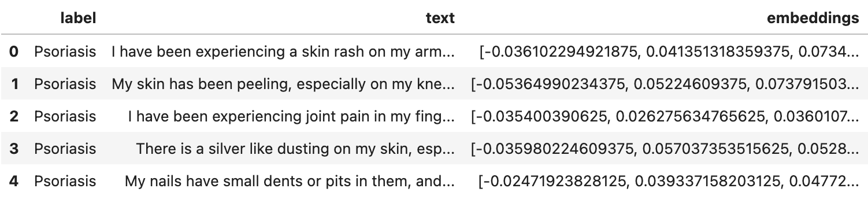Viewport: 868px width, 214px height.
Task: Click the silver like dusting text cell
Action: click(295, 149)
